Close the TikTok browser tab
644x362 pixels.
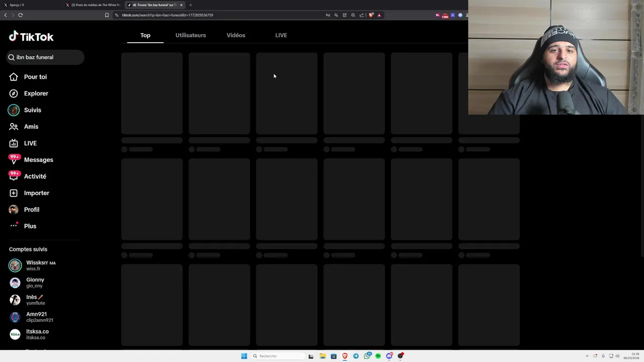181,5
